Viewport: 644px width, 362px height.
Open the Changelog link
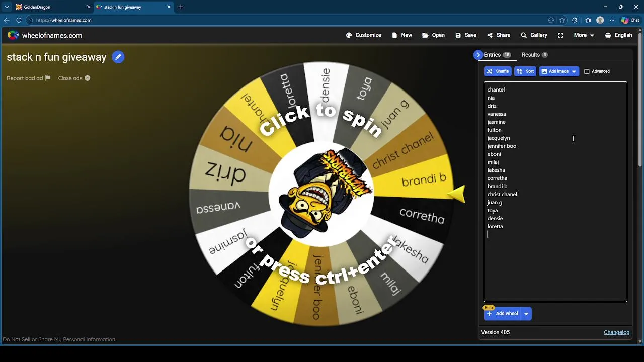coord(616,332)
